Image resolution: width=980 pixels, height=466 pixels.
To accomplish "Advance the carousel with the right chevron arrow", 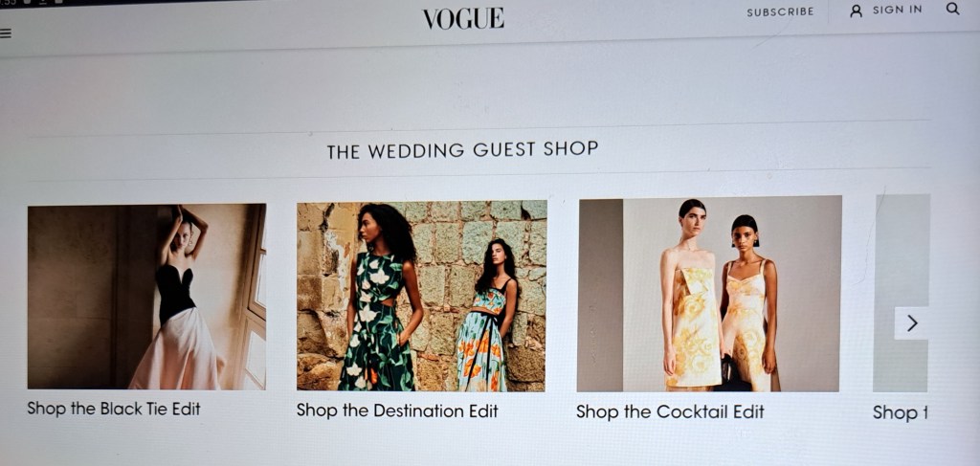I will pyautogui.click(x=912, y=323).
